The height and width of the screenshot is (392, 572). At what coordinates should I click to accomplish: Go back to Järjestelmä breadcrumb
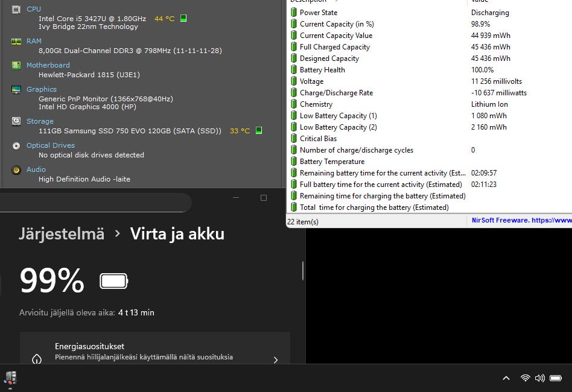click(62, 234)
